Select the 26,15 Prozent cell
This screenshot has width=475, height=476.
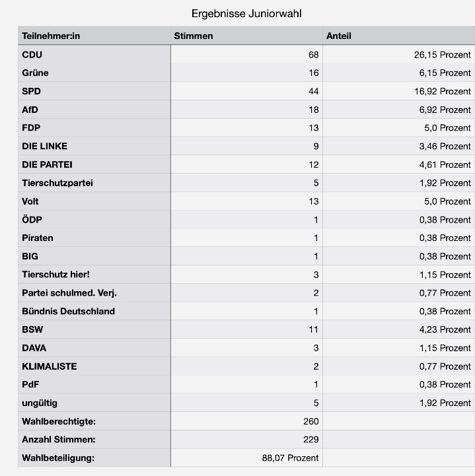pyautogui.click(x=398, y=55)
